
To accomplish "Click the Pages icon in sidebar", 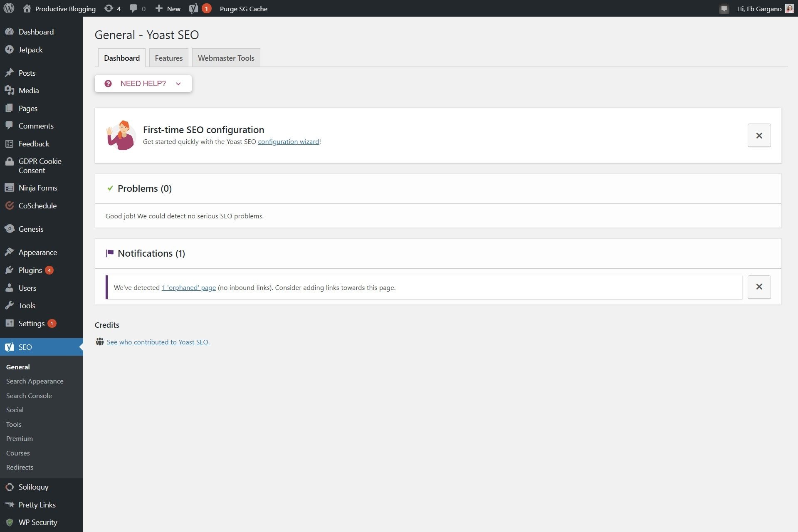I will click(x=9, y=108).
